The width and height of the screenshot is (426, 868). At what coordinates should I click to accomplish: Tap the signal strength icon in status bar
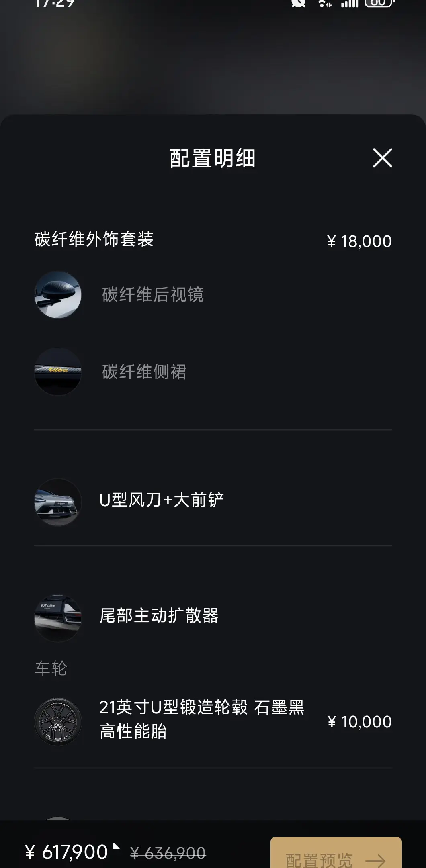[x=350, y=3]
